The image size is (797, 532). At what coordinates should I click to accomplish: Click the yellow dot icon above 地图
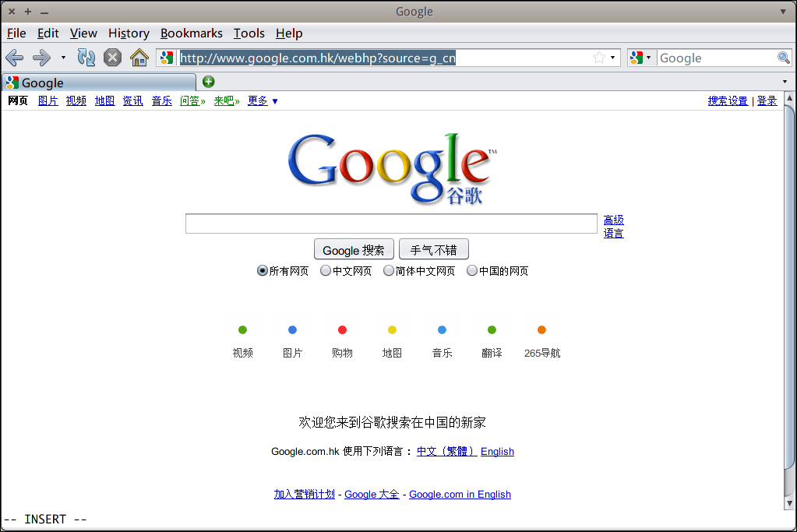(x=392, y=329)
